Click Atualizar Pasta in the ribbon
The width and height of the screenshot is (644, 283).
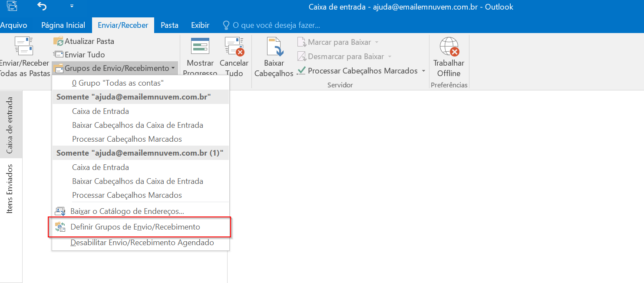tap(84, 41)
